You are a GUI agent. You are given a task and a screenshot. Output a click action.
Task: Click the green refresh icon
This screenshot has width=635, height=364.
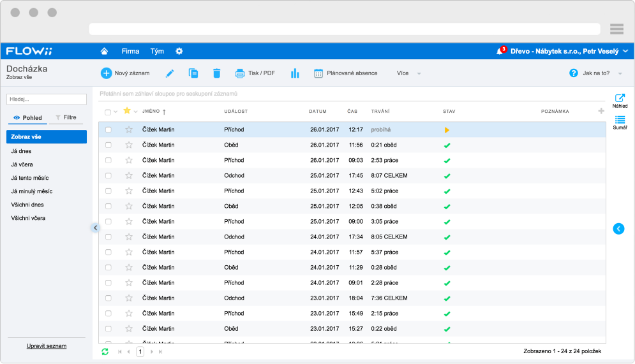[105, 352]
